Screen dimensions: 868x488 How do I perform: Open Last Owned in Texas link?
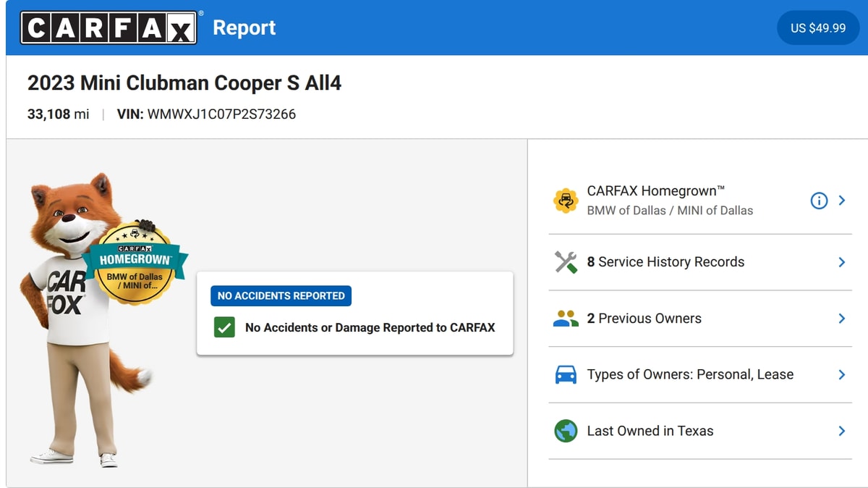(650, 431)
